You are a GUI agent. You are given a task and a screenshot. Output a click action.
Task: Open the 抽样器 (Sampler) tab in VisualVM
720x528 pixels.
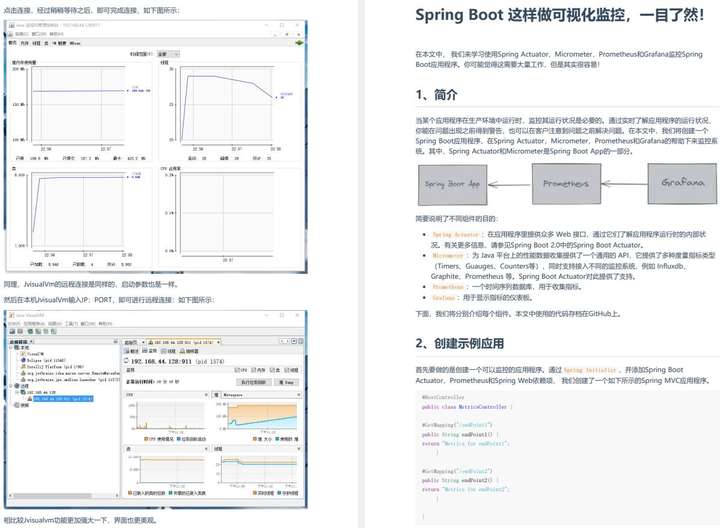click(x=189, y=351)
